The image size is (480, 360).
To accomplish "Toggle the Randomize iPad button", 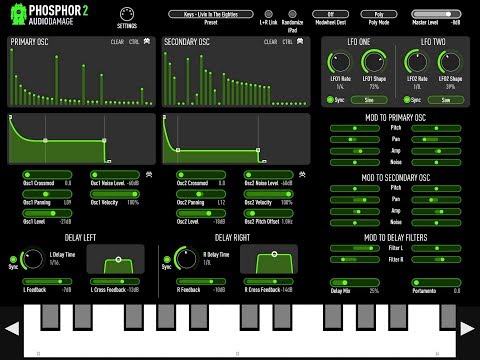I will pyautogui.click(x=292, y=14).
